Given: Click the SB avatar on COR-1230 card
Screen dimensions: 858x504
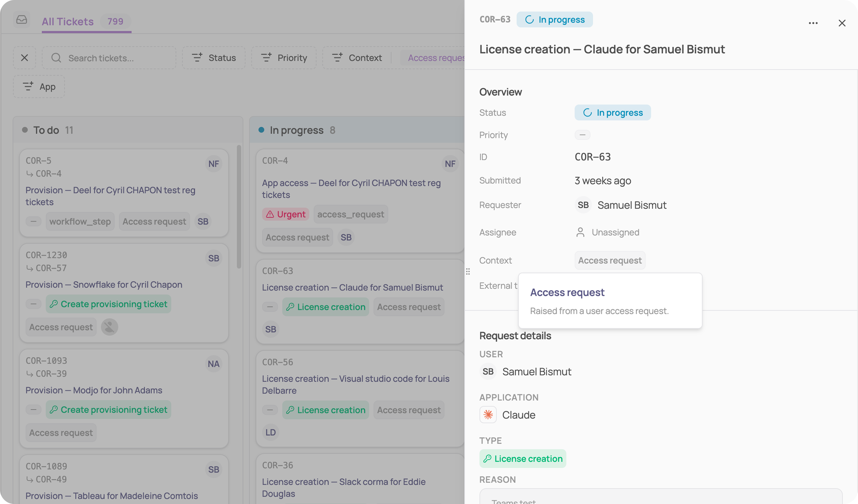Looking at the screenshot, I should [x=214, y=258].
